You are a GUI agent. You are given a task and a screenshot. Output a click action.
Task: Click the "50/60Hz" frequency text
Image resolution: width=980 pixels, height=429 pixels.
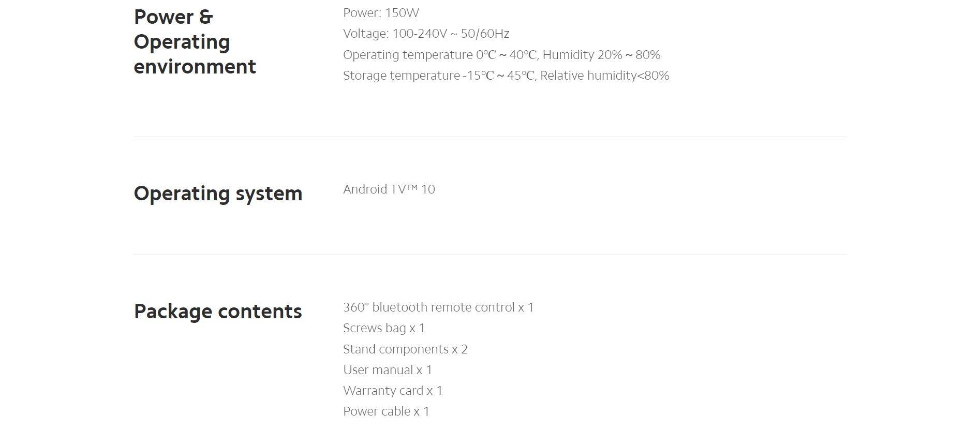pos(485,34)
